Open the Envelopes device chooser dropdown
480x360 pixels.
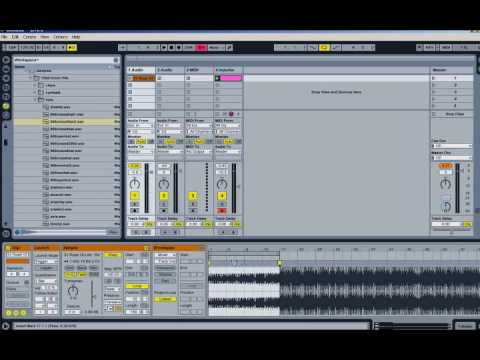(x=165, y=255)
